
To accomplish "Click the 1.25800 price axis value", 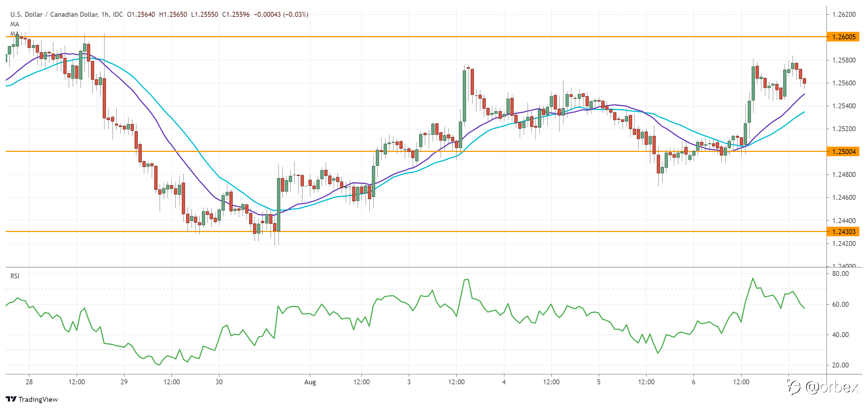I will (x=844, y=60).
